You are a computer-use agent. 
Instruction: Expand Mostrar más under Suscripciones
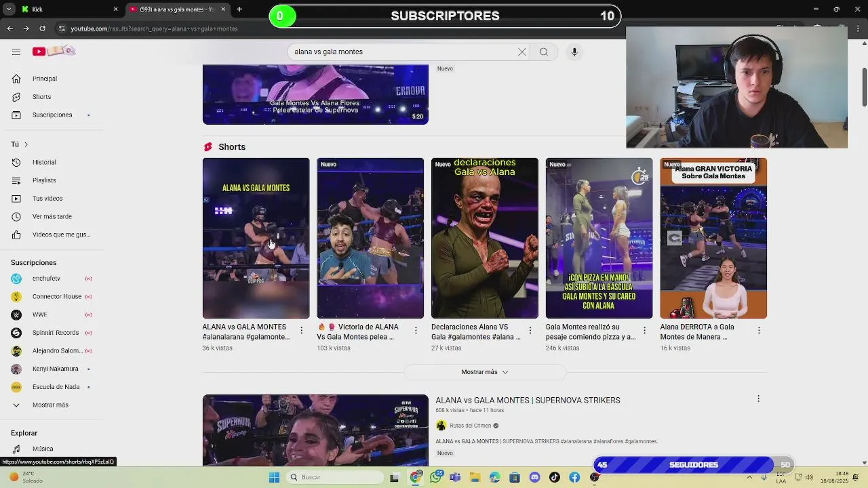pos(52,405)
